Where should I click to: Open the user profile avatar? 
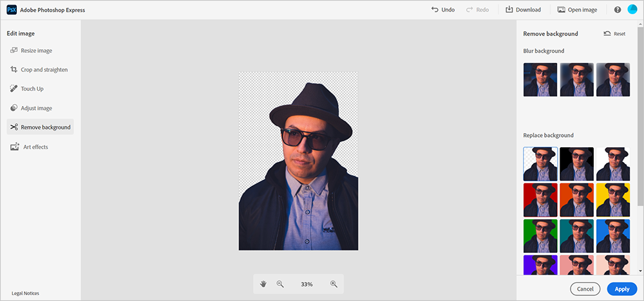(632, 10)
